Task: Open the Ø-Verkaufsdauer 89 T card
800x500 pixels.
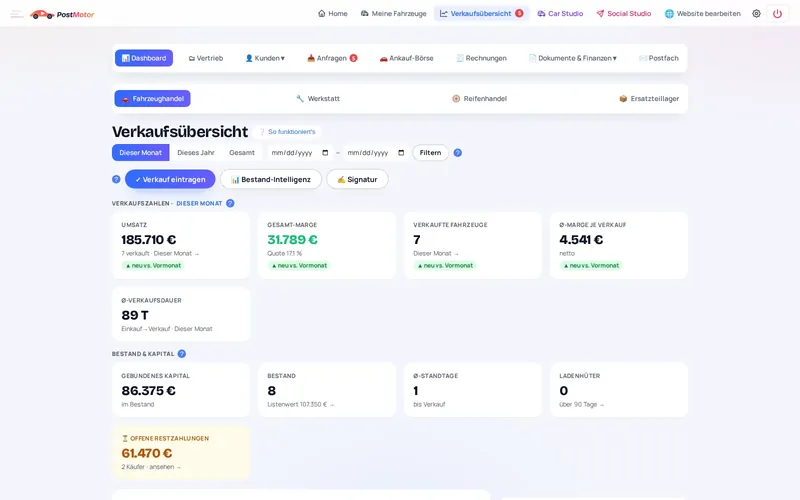Action: (181, 314)
